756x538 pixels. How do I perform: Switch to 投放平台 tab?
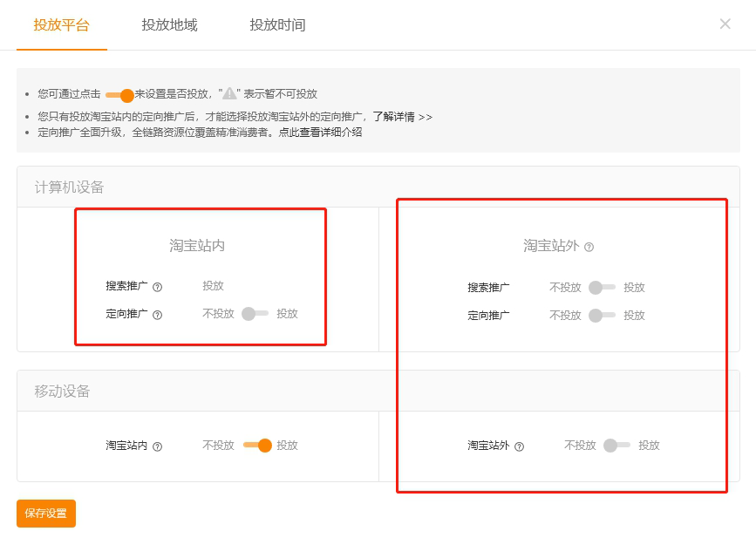(61, 25)
